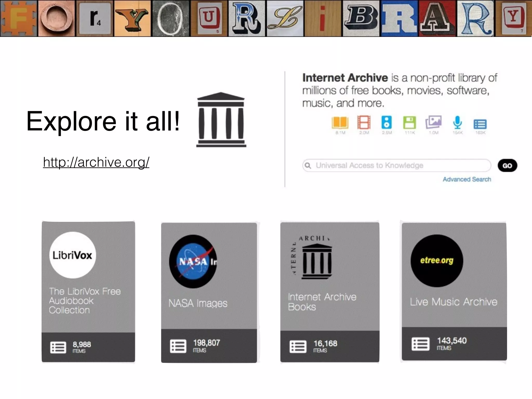
Task: Open the NASA Images title
Action: tap(198, 303)
